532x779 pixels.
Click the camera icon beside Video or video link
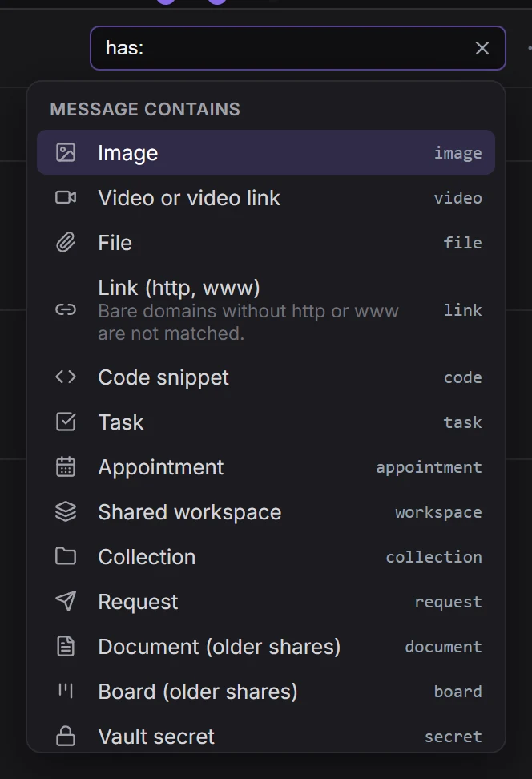pyautogui.click(x=66, y=198)
